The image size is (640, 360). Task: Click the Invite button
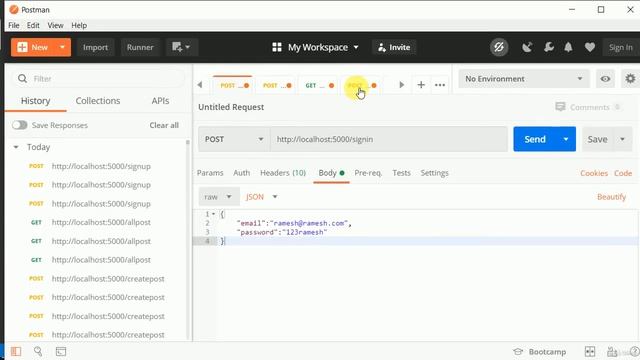coord(394,47)
